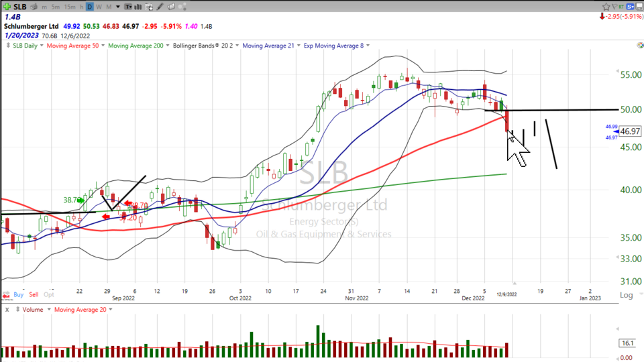This screenshot has width=644, height=362.
Task: Click the Volume pane reorder arrows
Action: point(17,310)
